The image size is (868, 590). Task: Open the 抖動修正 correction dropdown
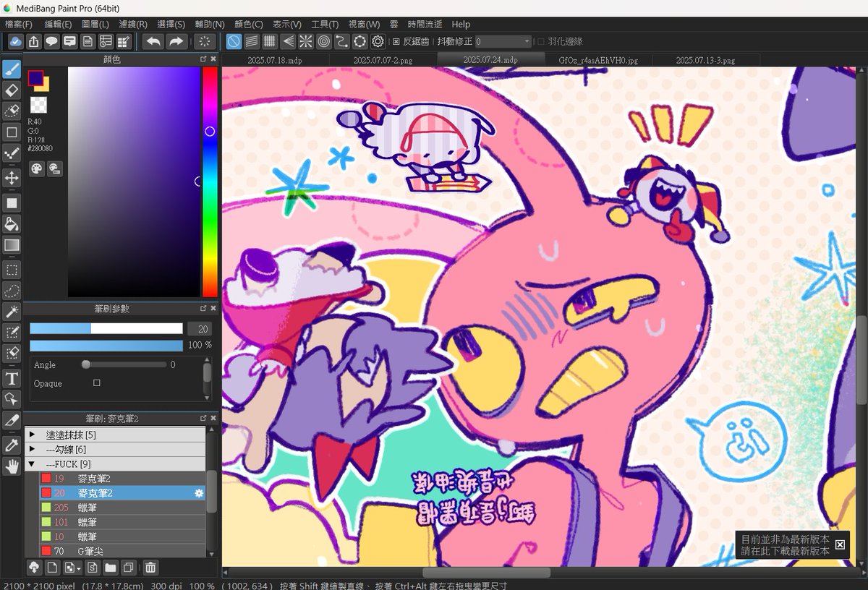click(503, 42)
